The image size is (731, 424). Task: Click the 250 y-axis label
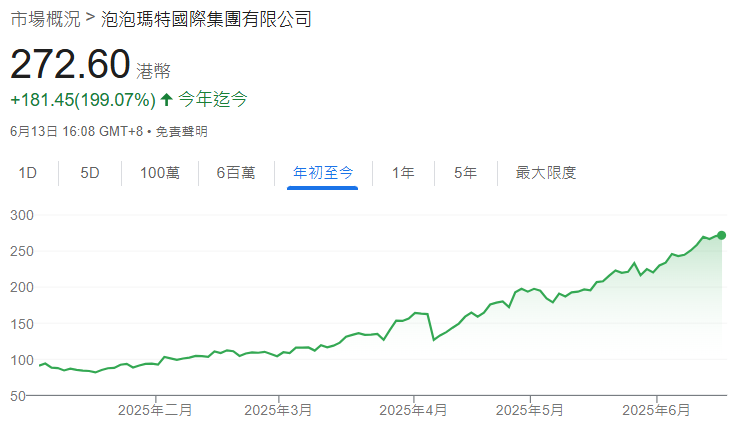click(22, 251)
